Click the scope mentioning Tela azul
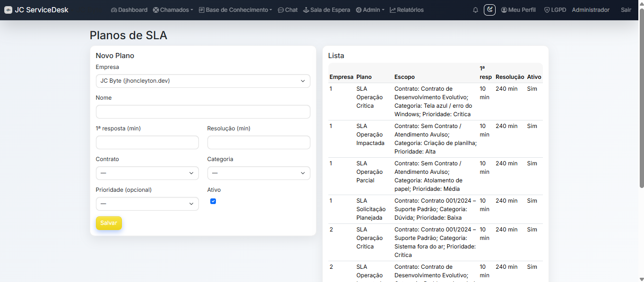Screen dimensions: 644x282 click(435, 102)
